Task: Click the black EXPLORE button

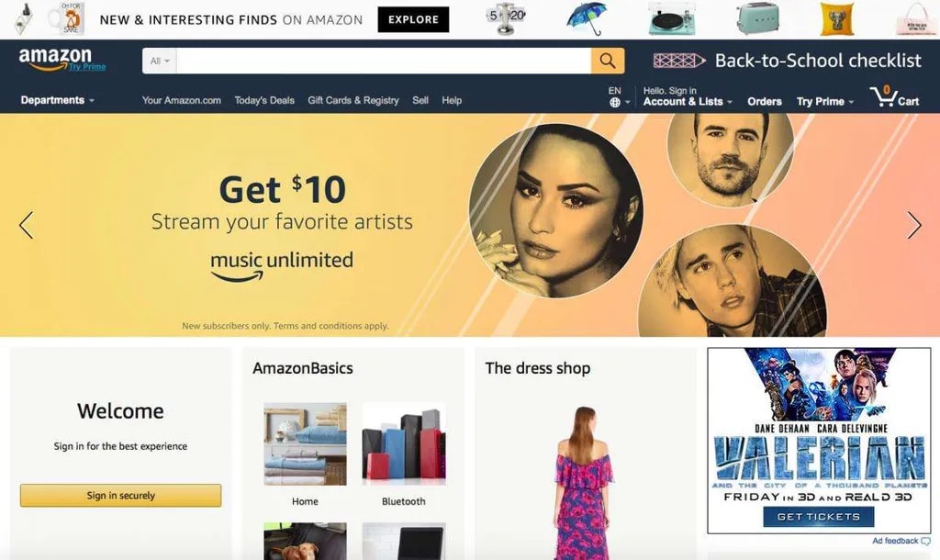Action: coord(413,20)
